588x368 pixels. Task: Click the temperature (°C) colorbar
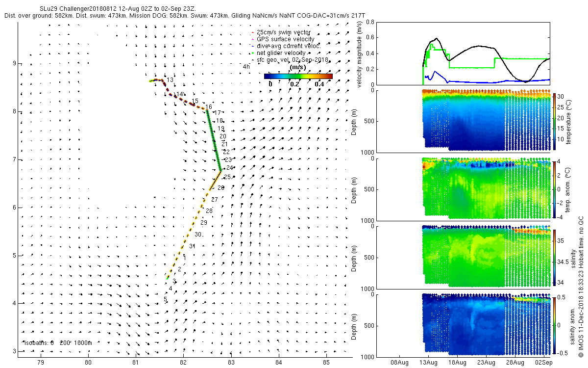[x=555, y=120]
